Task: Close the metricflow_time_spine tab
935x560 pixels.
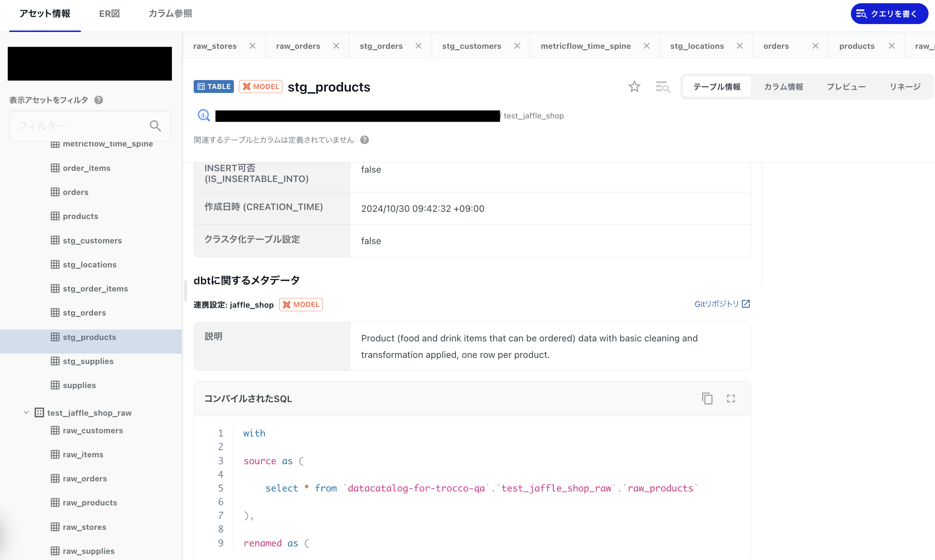Action: tap(646, 46)
